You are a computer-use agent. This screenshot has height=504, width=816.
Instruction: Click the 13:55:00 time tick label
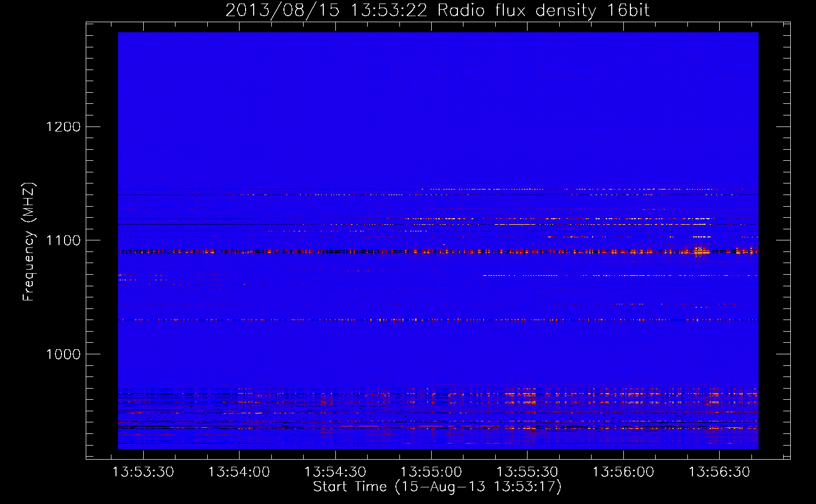(431, 472)
